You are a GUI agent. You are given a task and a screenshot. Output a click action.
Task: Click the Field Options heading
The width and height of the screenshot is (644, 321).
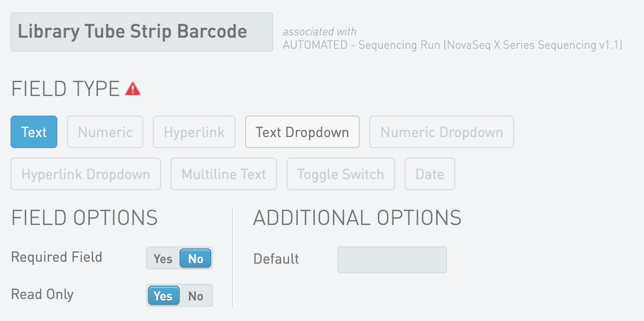[85, 218]
